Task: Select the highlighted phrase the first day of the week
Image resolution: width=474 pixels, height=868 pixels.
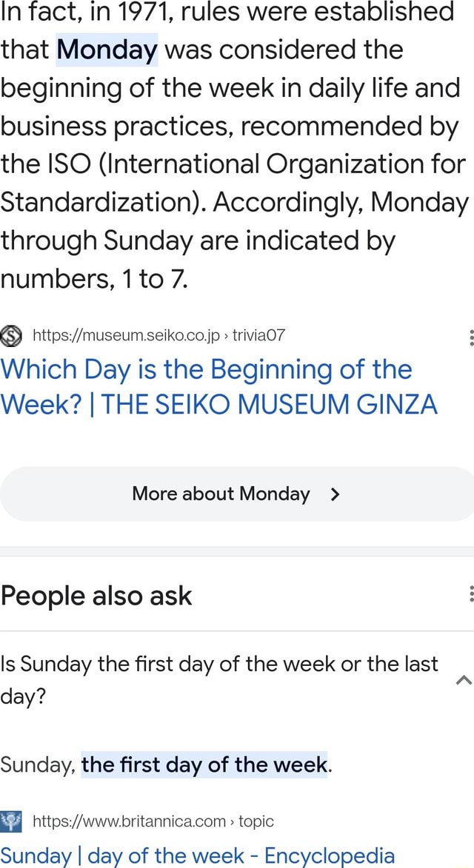Action: [203, 764]
